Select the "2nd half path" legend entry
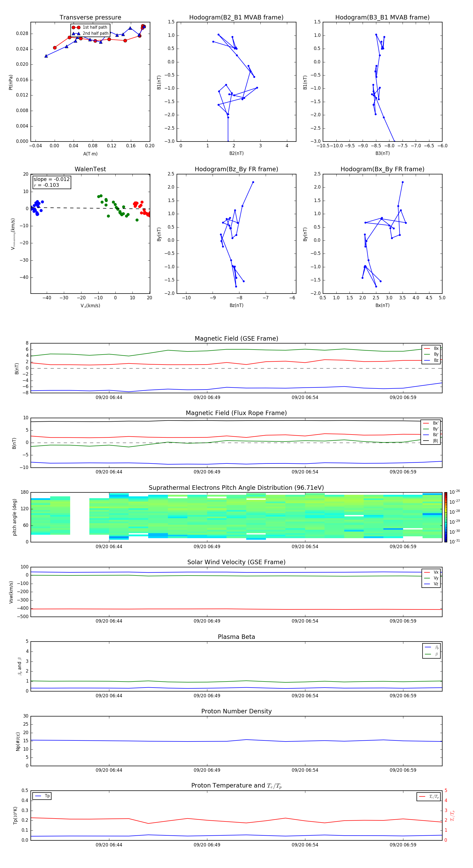Image resolution: width=473 pixels, height=868 pixels. 90,33
